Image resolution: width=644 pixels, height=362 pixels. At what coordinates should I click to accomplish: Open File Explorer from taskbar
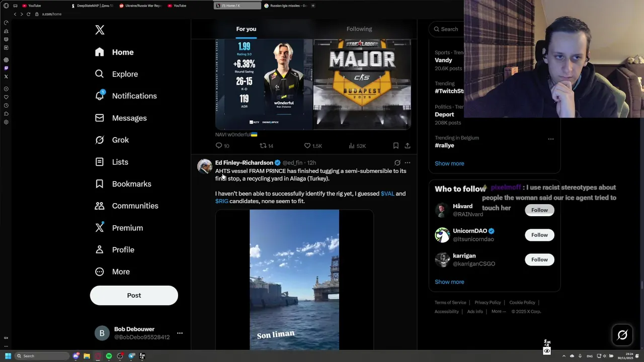(x=87, y=356)
